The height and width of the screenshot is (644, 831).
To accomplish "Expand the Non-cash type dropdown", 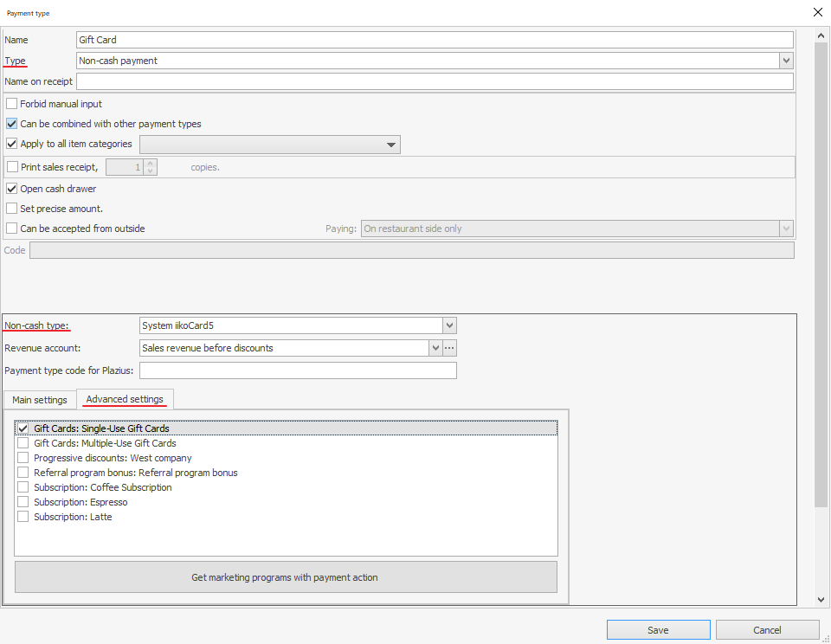I will [449, 325].
